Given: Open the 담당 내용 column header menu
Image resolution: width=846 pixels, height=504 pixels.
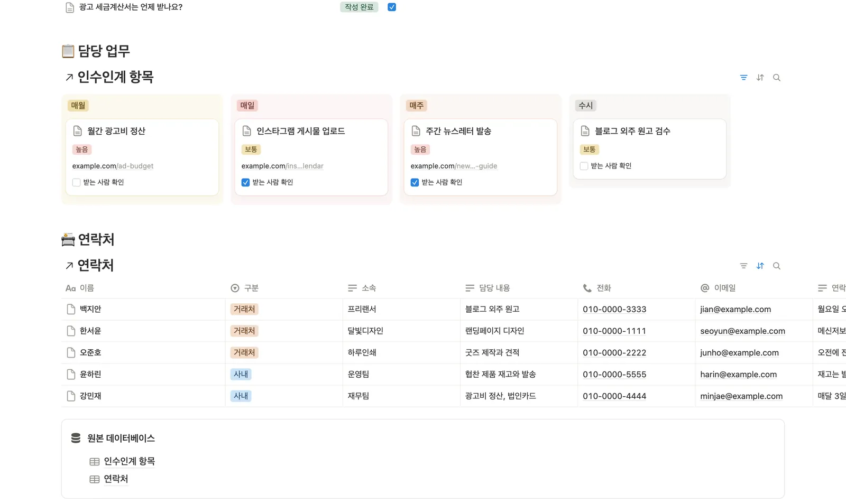Looking at the screenshot, I should [x=519, y=288].
